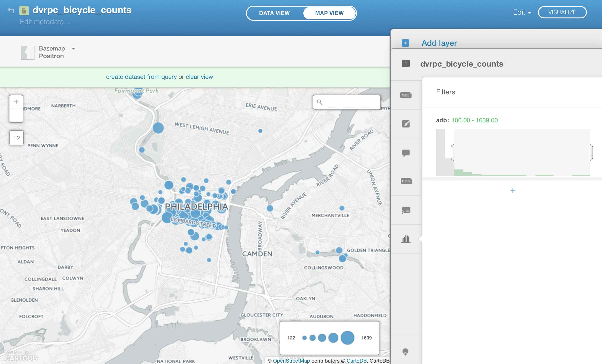This screenshot has width=602, height=364.
Task: Click the map search input field
Action: click(x=351, y=102)
